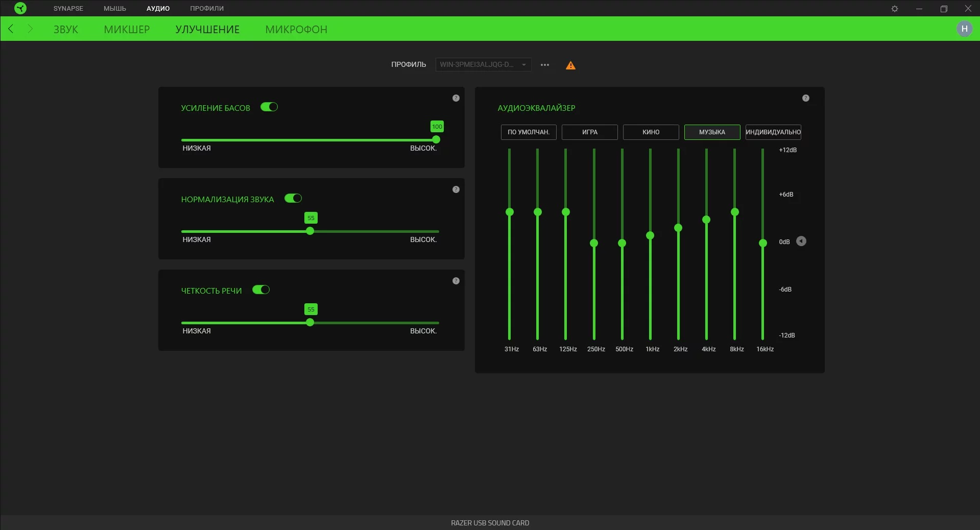980x530 pixels.
Task: Click the 1kHz equalizer slider handle
Action: (x=650, y=235)
